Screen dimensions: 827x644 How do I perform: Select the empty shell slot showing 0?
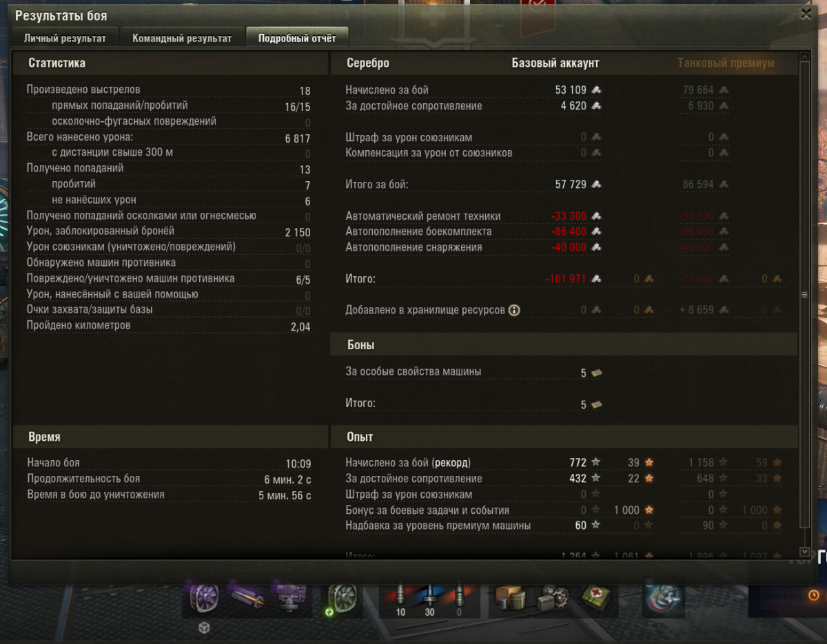tap(459, 599)
